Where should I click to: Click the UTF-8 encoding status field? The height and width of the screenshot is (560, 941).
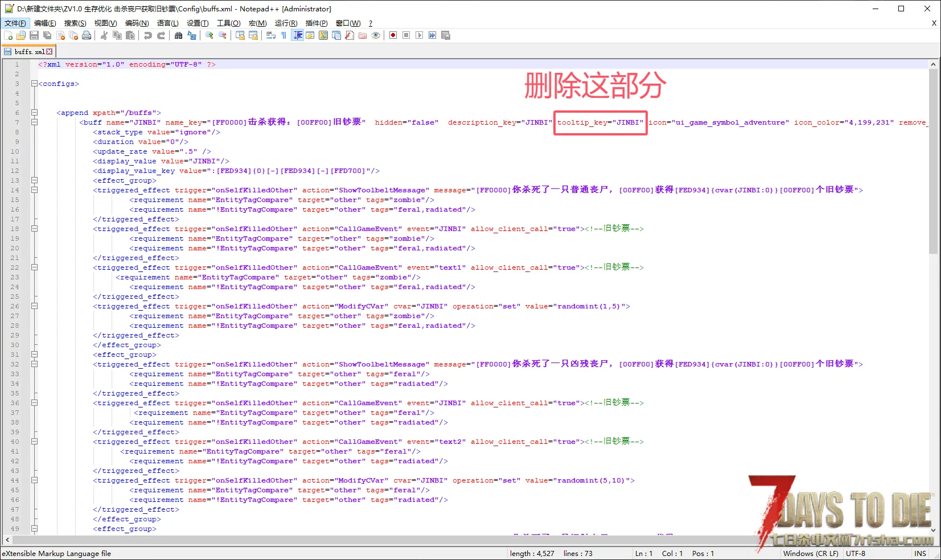coord(855,553)
